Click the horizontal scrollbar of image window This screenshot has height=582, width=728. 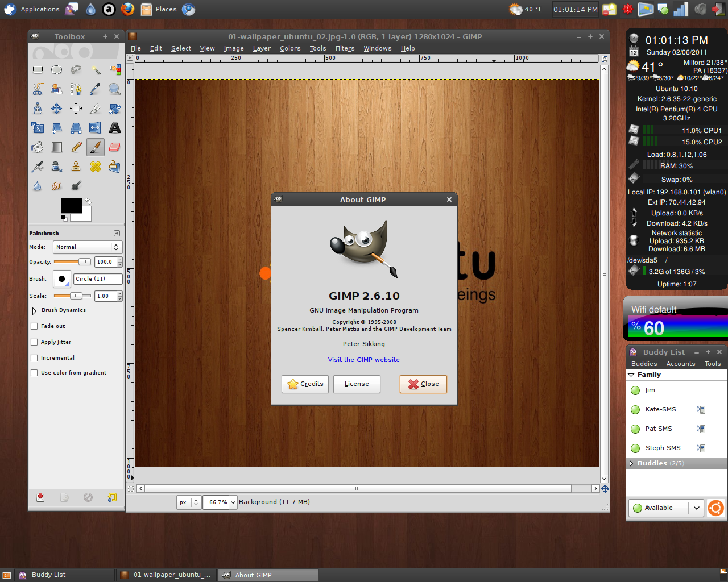pos(358,488)
